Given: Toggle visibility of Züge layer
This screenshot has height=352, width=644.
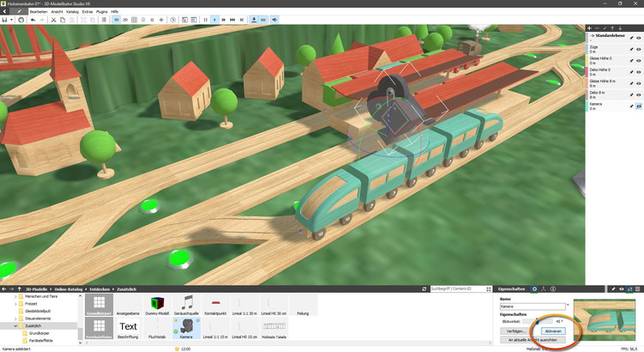Looking at the screenshot, I should click(x=638, y=50).
